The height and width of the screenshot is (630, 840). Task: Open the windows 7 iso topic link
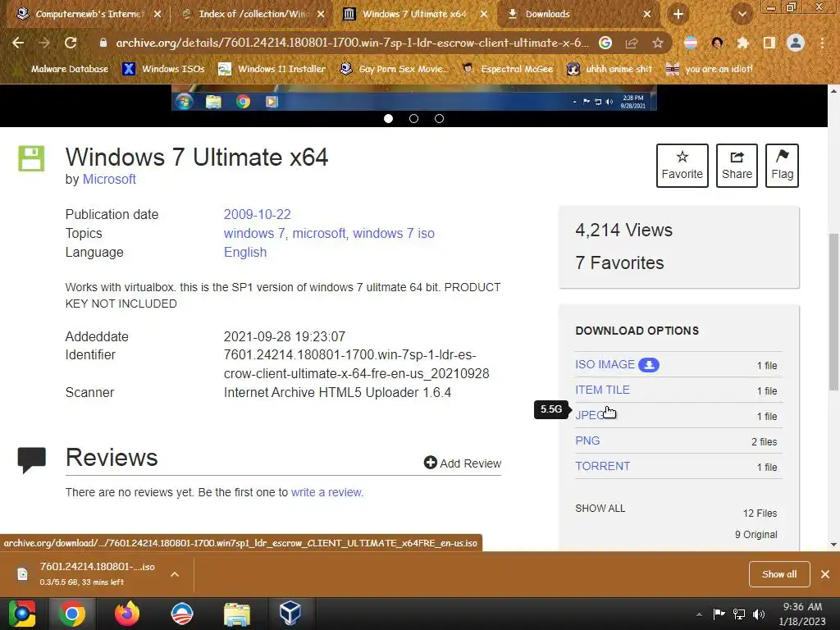point(394,233)
